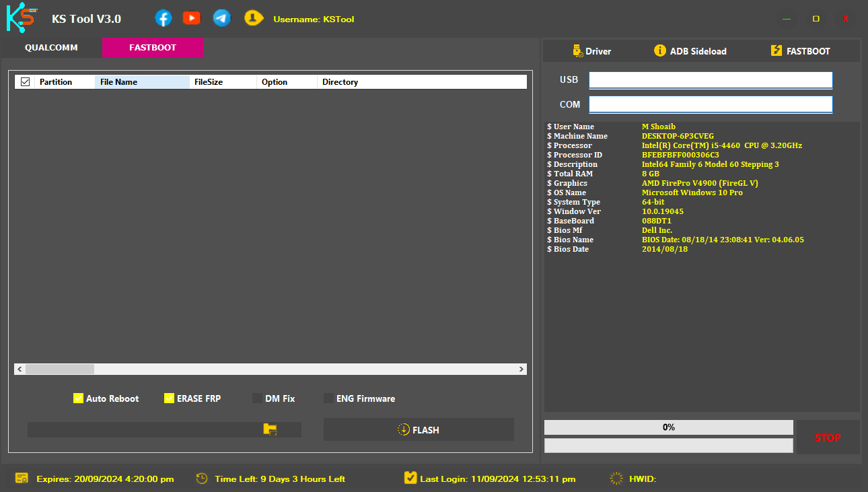
Task: Open the Facebook link icon
Action: click(164, 18)
